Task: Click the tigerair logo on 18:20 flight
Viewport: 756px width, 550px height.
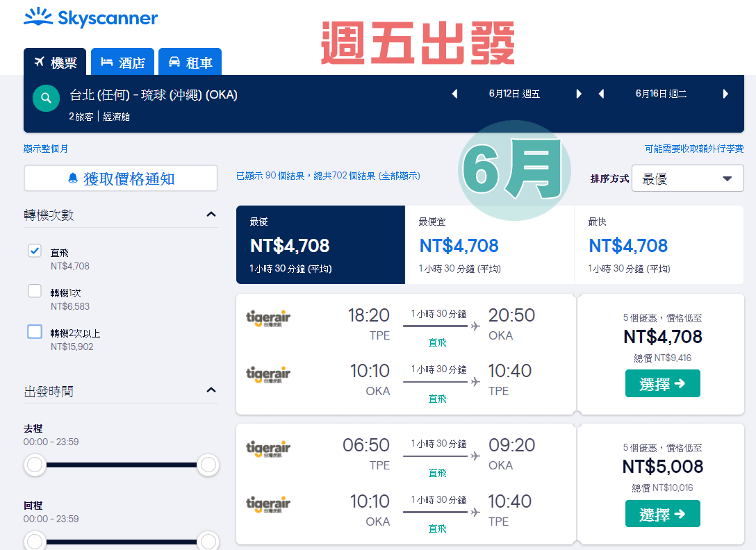Action: point(268,318)
